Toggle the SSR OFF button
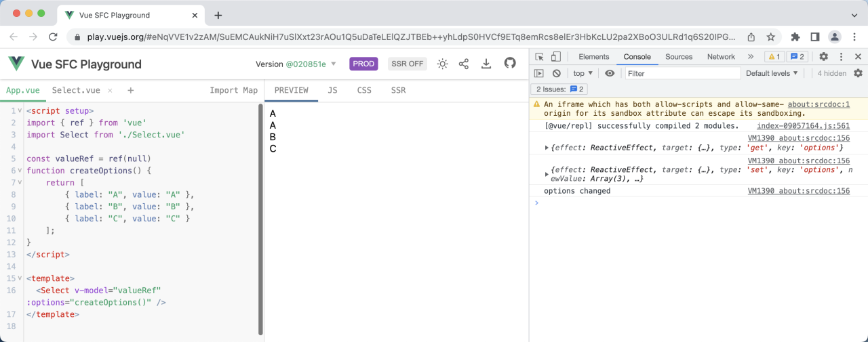 point(407,64)
